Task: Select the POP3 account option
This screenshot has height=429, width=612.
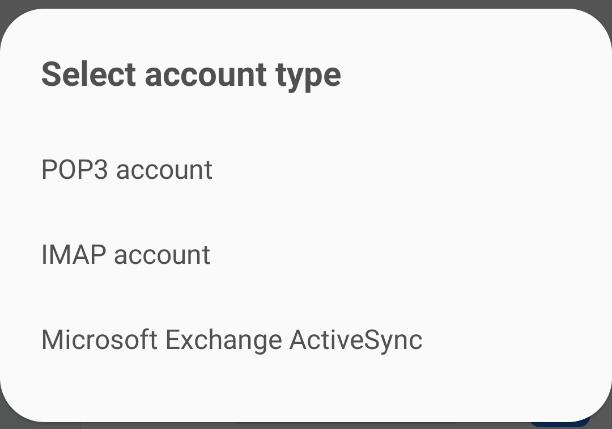Action: click(127, 170)
